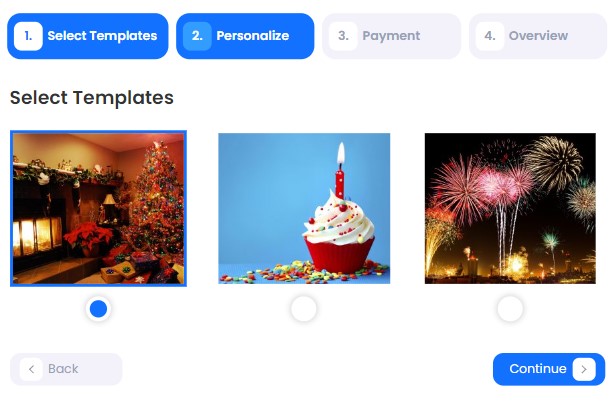Click the step 1 number badge
This screenshot has height=405, width=610.
click(x=28, y=36)
